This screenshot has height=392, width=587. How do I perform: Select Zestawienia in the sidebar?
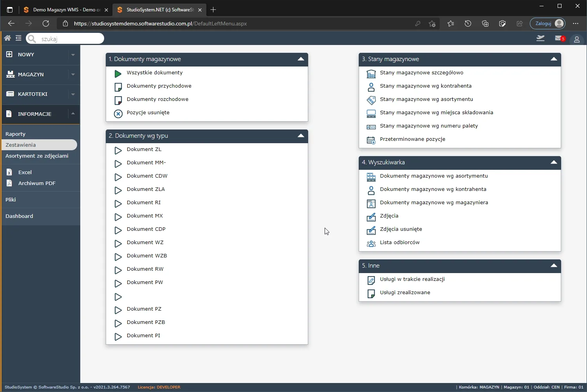point(39,145)
